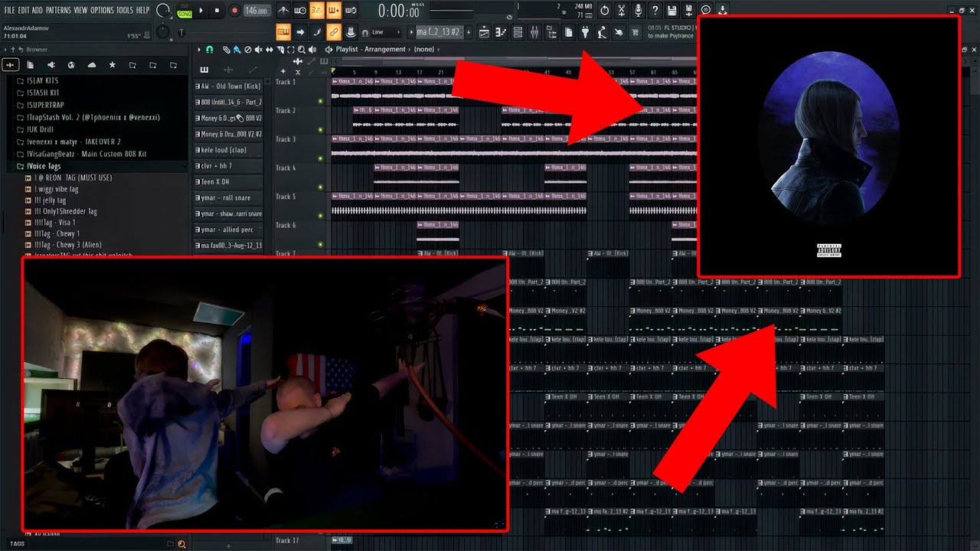
Task: Open the PATTERNS menu
Action: [59, 10]
